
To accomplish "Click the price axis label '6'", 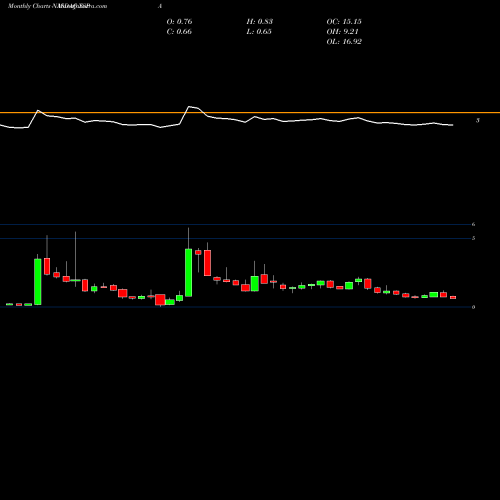I will [x=473, y=224].
